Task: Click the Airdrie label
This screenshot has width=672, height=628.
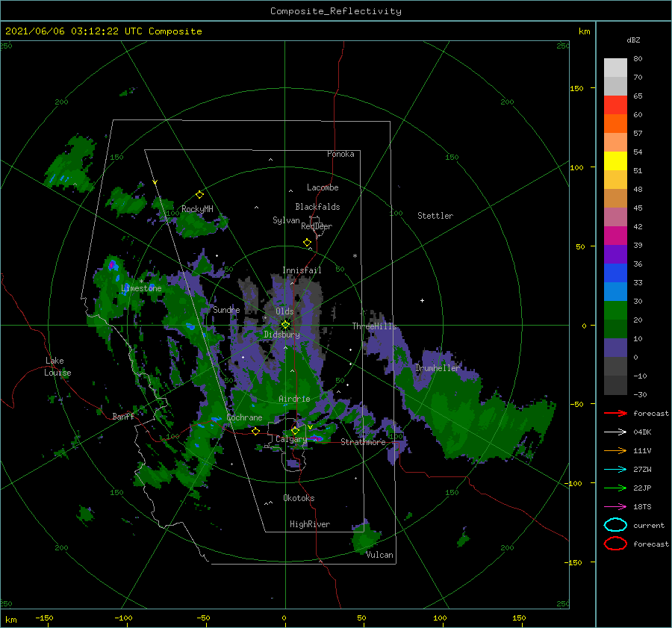Action: click(294, 399)
